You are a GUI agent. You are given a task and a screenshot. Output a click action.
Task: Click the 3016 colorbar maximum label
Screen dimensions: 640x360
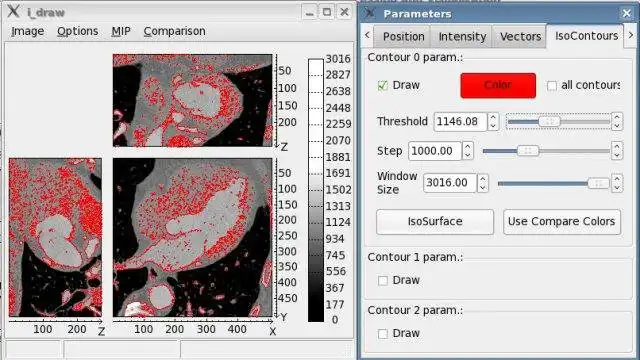pos(338,59)
